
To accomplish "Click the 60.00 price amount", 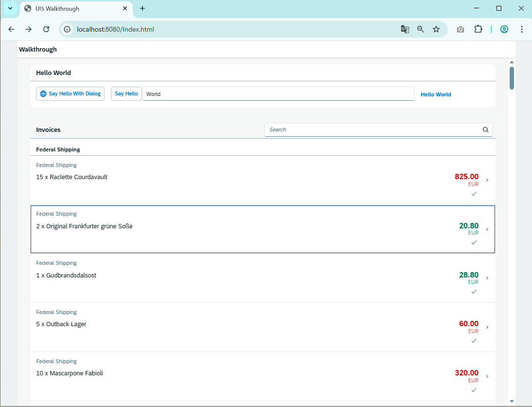I will (x=469, y=324).
